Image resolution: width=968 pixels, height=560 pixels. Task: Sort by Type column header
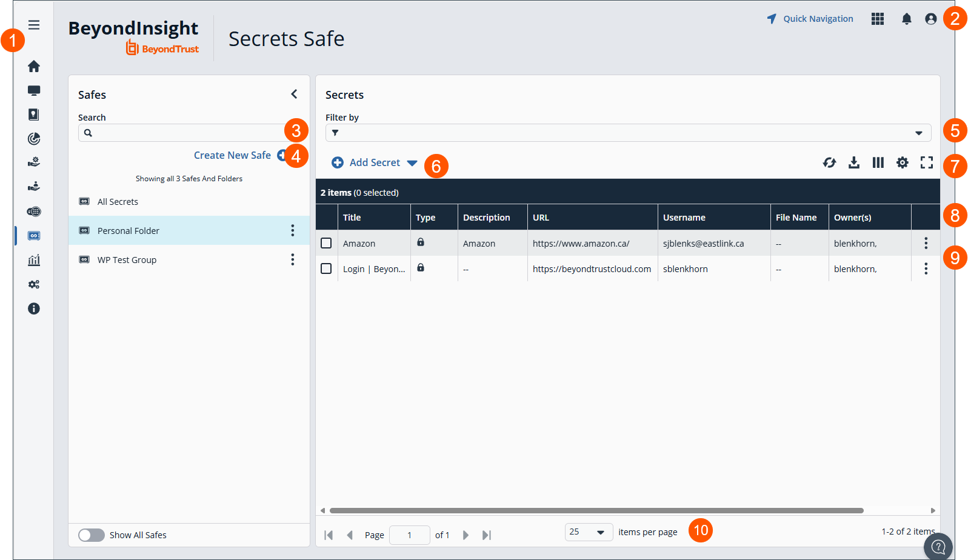coord(434,217)
